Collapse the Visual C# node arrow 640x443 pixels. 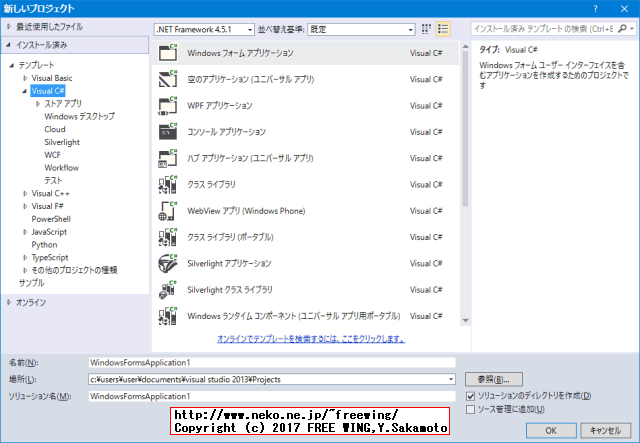pyautogui.click(x=25, y=91)
